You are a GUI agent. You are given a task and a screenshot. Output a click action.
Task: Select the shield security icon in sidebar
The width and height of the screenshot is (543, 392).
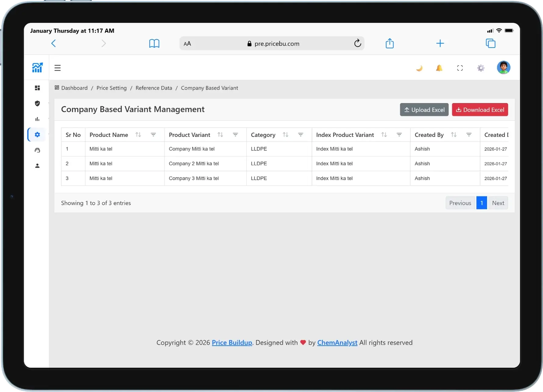37,104
